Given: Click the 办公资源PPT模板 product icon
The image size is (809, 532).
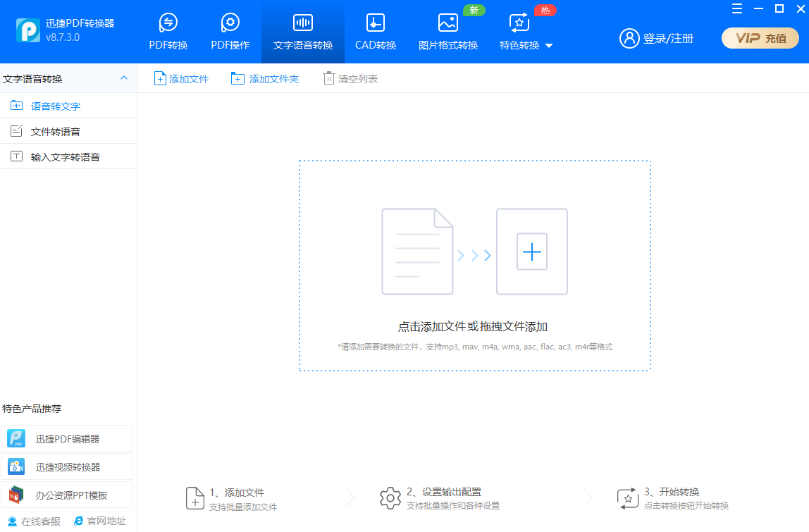Looking at the screenshot, I should pyautogui.click(x=16, y=495).
